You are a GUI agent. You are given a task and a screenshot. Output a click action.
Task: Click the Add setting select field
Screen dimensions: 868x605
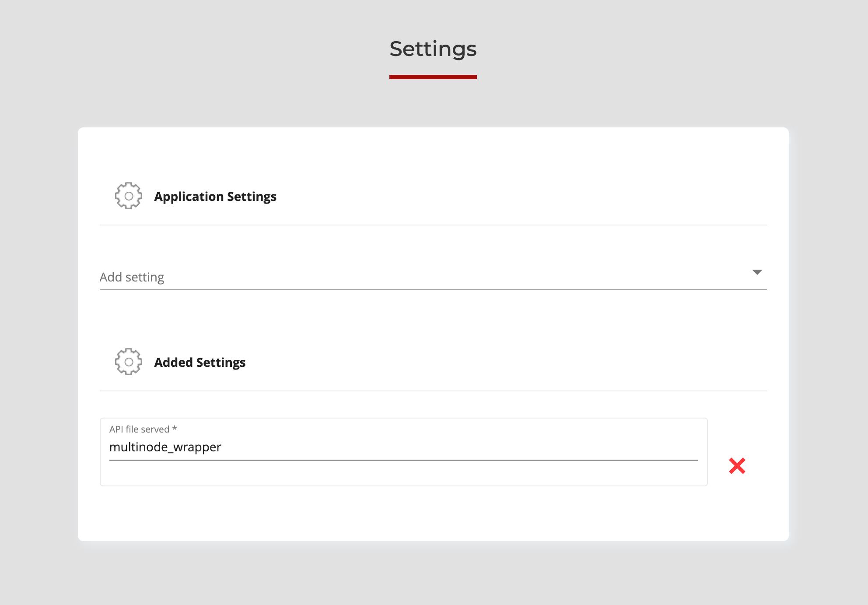click(433, 277)
